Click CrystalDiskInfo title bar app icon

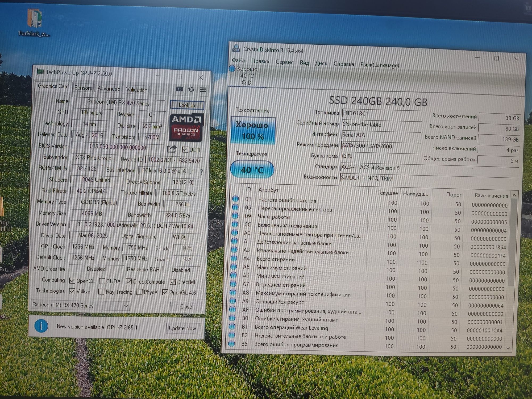(236, 48)
